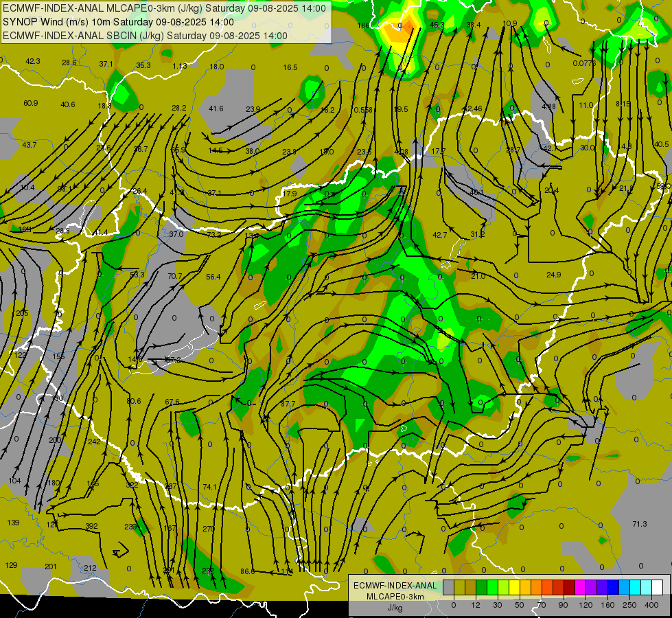672x618 pixels.
Task: Click the map value '86.6'
Action: [x=248, y=571]
